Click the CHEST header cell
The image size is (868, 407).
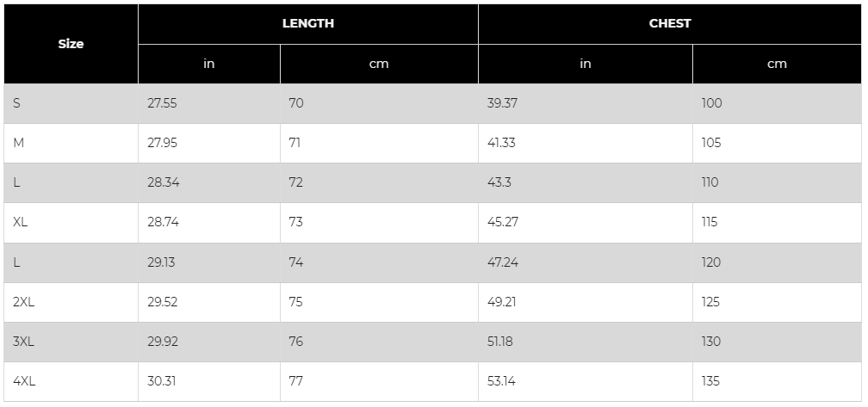(670, 24)
